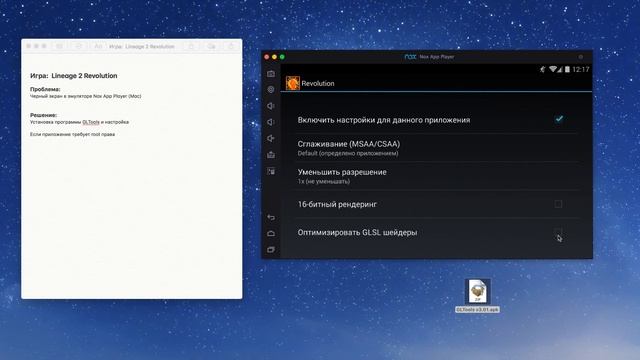
Task: Click the 12:17 clock in status bar
Action: [x=580, y=69]
